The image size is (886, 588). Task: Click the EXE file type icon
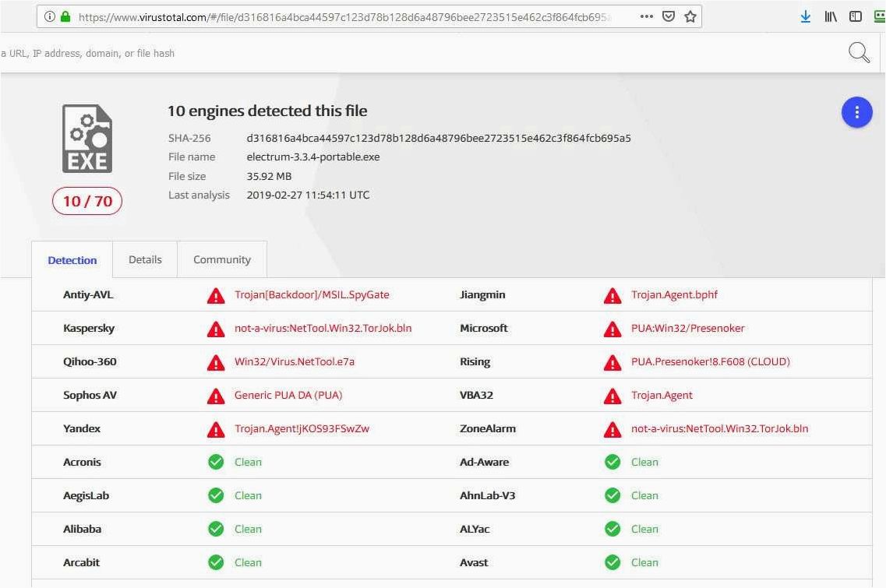pyautogui.click(x=87, y=139)
